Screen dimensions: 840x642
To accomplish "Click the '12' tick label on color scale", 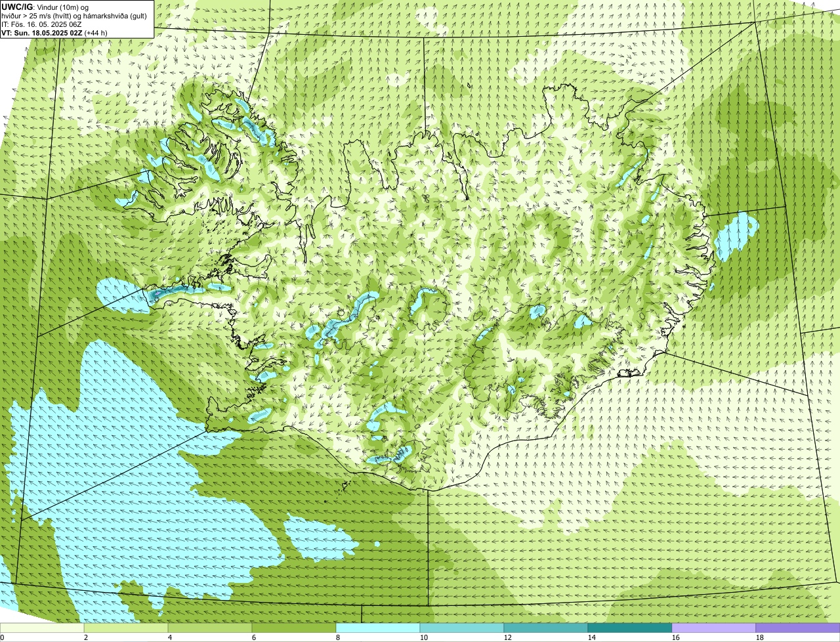I will tap(508, 637).
